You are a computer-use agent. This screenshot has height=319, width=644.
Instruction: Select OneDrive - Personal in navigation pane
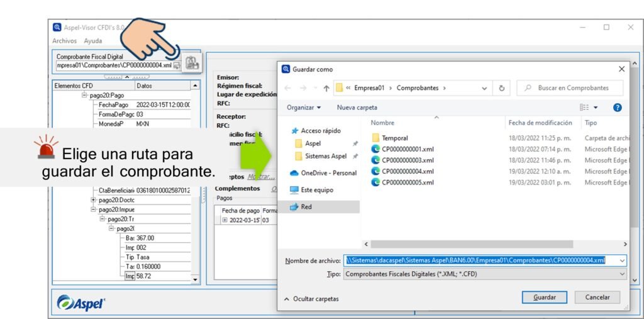[323, 173]
